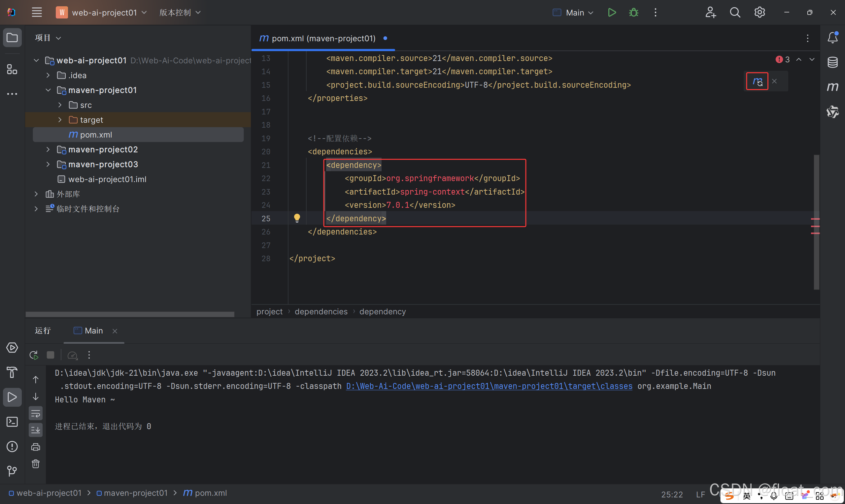
Task: Open the Maven tool window icon
Action: coord(832,87)
